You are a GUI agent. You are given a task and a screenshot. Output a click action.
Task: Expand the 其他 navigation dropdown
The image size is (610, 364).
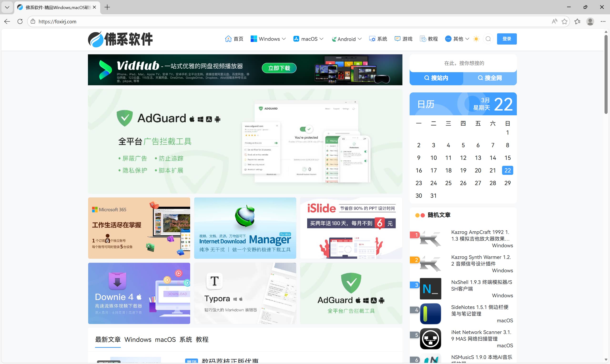[x=457, y=39]
